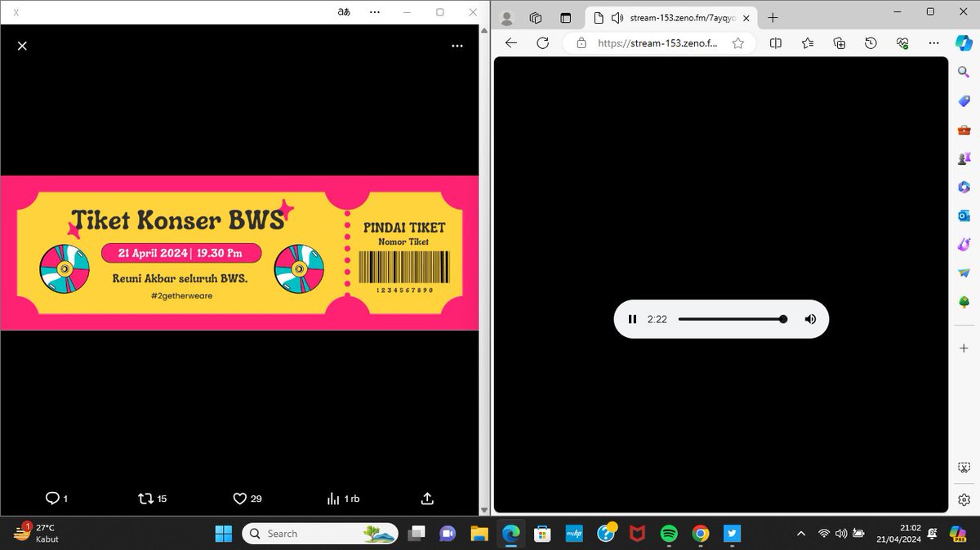Open the more options menu above the ticket image
The image size is (980, 550).
pos(457,46)
